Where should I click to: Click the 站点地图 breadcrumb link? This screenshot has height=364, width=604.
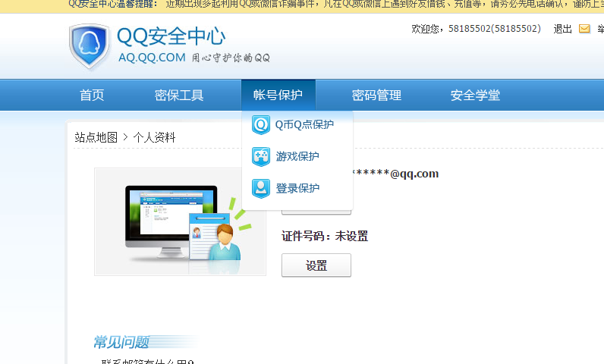click(96, 137)
